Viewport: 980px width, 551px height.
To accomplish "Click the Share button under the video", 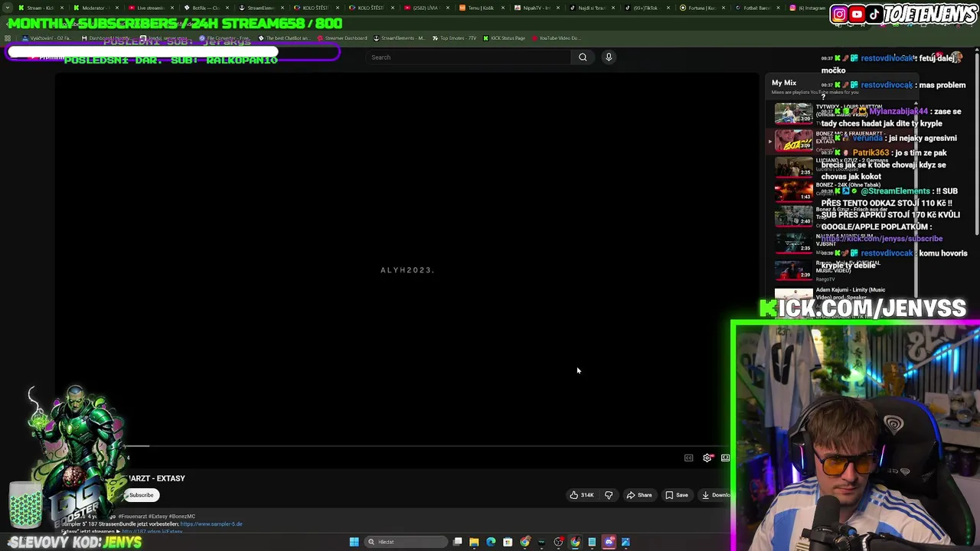I will pyautogui.click(x=639, y=495).
